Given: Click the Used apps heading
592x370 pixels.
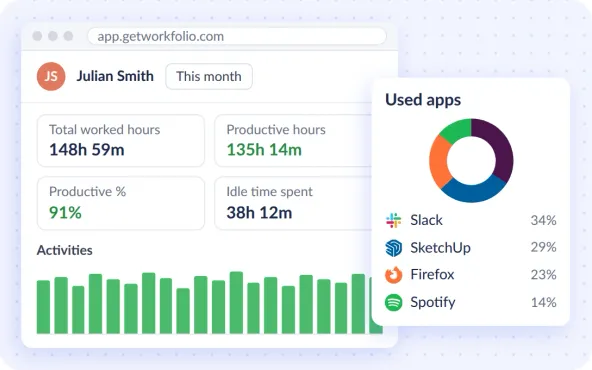Looking at the screenshot, I should point(423,100).
